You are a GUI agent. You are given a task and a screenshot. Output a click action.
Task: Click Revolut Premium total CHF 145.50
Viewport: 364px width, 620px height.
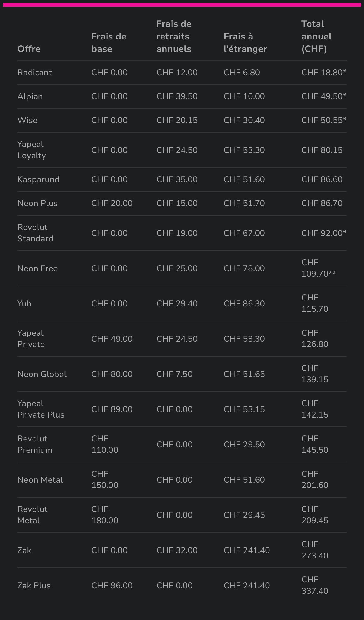tap(315, 444)
